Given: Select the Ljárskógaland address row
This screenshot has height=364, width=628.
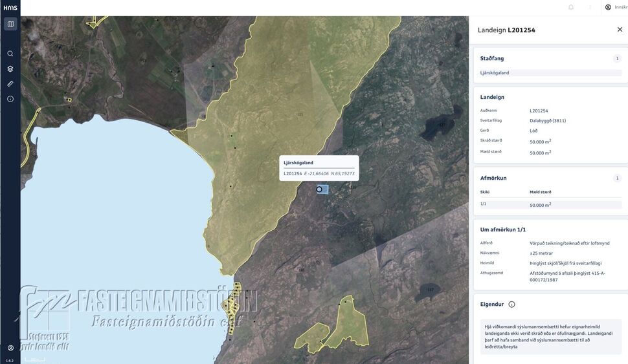Looking at the screenshot, I should 550,73.
